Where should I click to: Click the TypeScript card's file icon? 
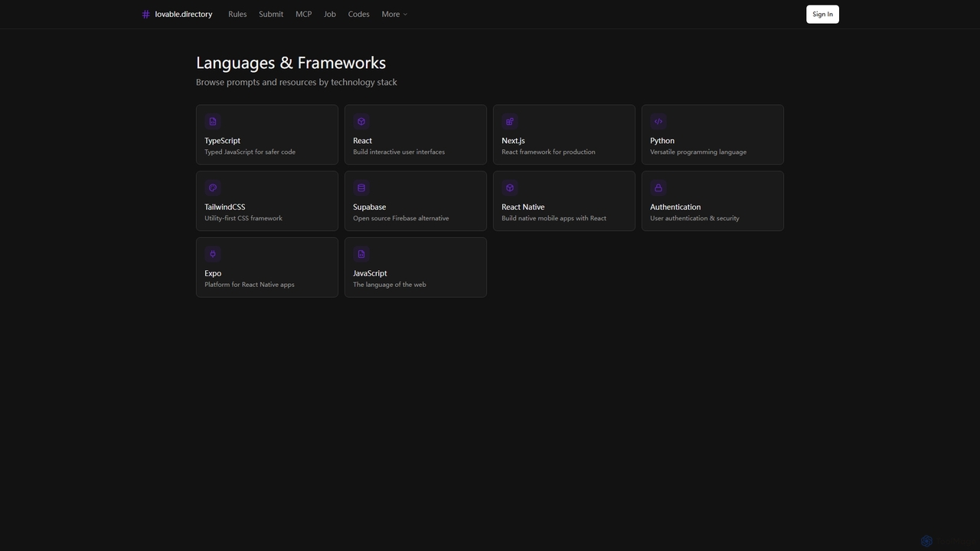coord(213,121)
